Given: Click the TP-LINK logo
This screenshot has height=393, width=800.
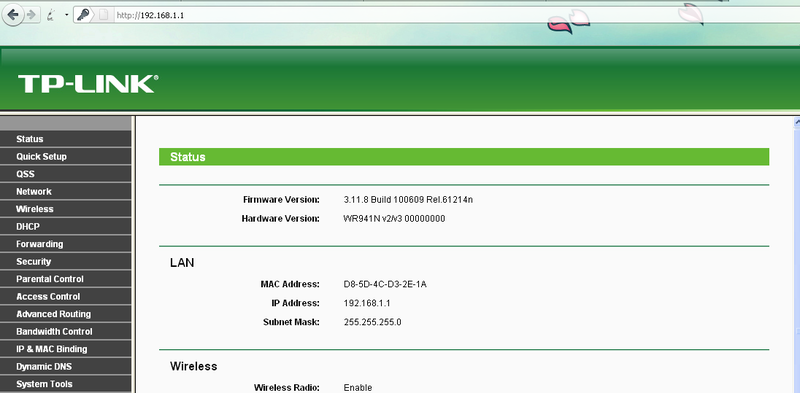Looking at the screenshot, I should coord(88,84).
